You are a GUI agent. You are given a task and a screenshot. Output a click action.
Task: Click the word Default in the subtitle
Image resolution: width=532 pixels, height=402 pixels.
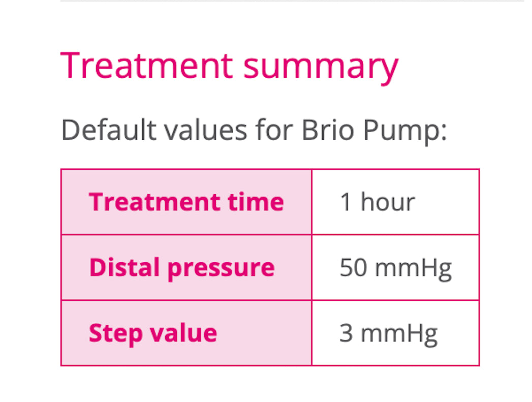click(109, 129)
